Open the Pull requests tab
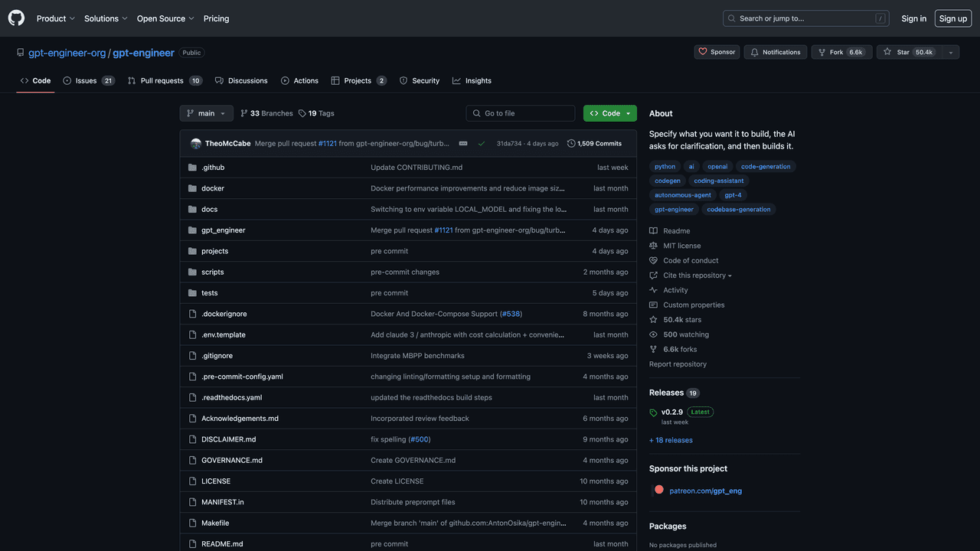The width and height of the screenshot is (980, 551). (165, 80)
